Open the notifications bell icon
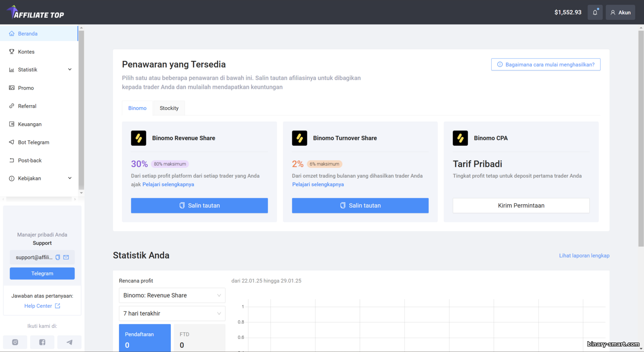Image resolution: width=644 pixels, height=352 pixels. [595, 12]
